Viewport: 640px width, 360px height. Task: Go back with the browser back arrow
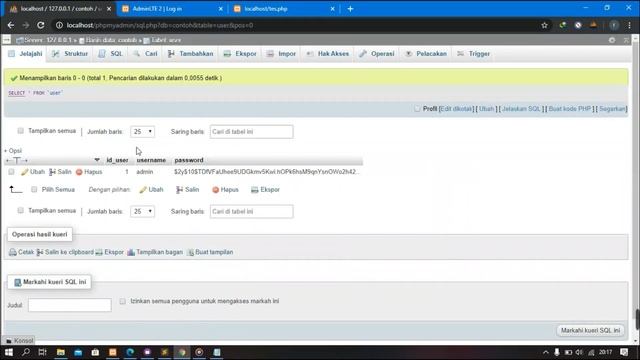coord(11,25)
